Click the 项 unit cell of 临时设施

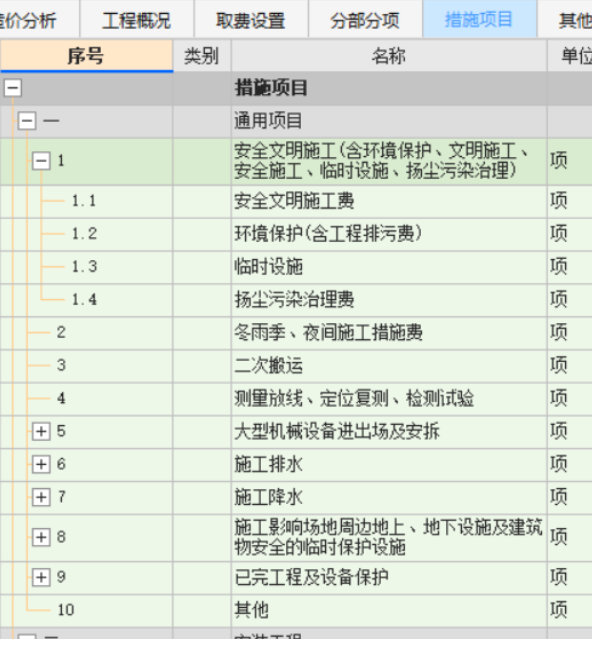coord(570,267)
